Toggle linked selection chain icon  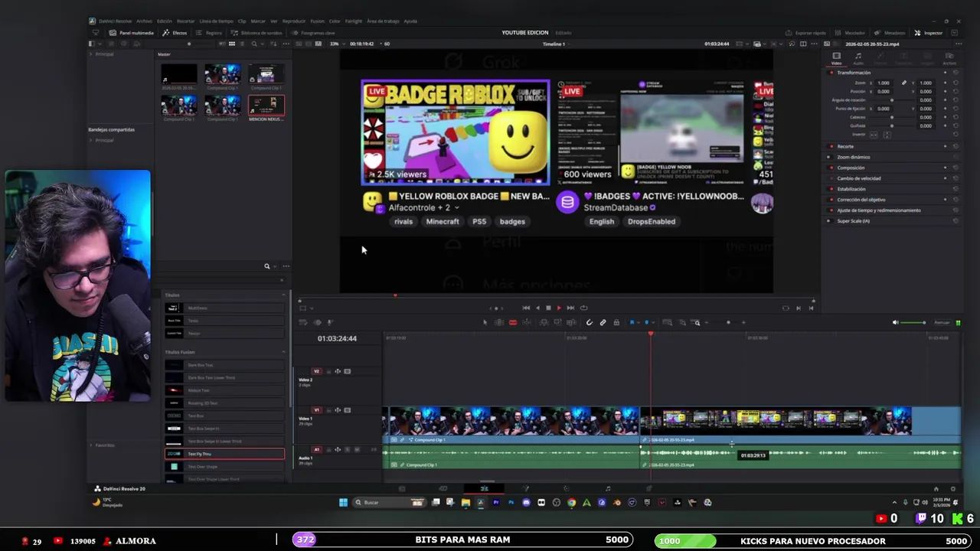pyautogui.click(x=603, y=322)
